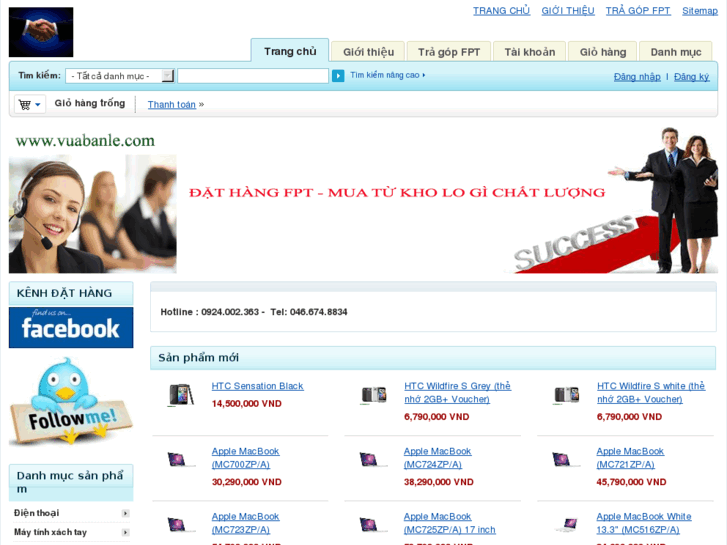Switch to the Giới thiệu tab
The height and width of the screenshot is (545, 727).
point(369,52)
